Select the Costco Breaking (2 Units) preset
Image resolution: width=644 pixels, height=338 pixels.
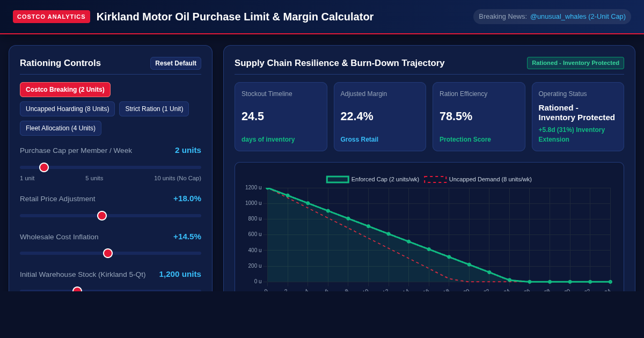(x=65, y=90)
